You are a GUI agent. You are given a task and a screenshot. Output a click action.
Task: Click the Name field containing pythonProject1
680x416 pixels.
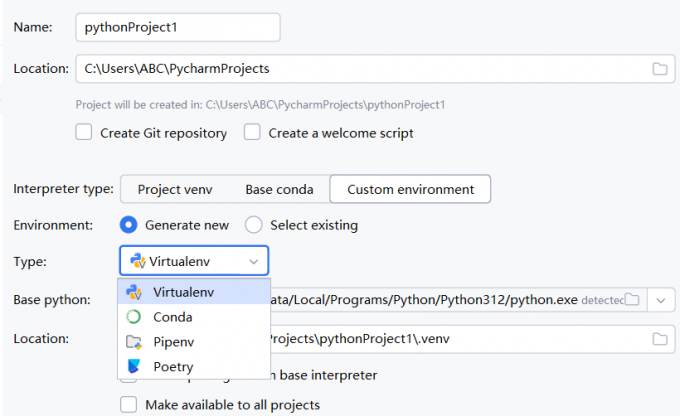pos(178,27)
